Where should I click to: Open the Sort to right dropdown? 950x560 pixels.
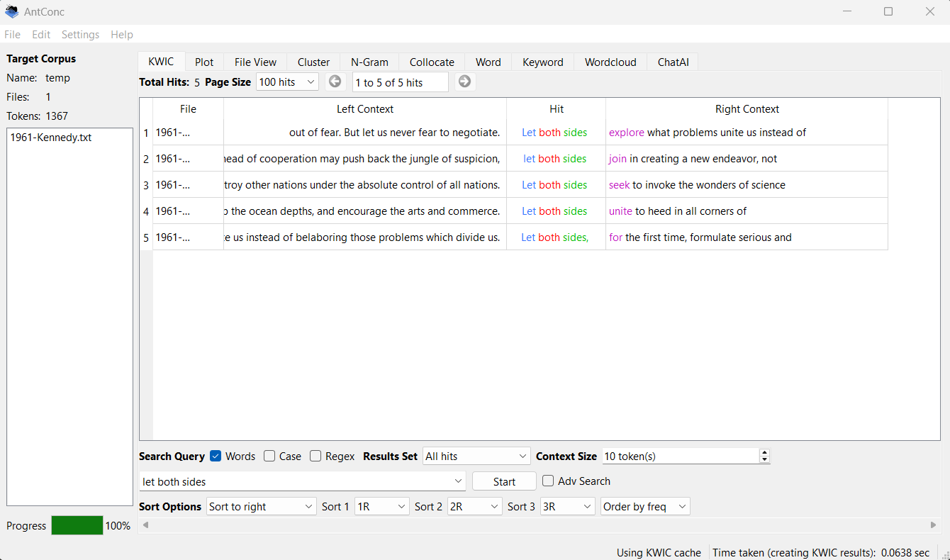tap(261, 507)
